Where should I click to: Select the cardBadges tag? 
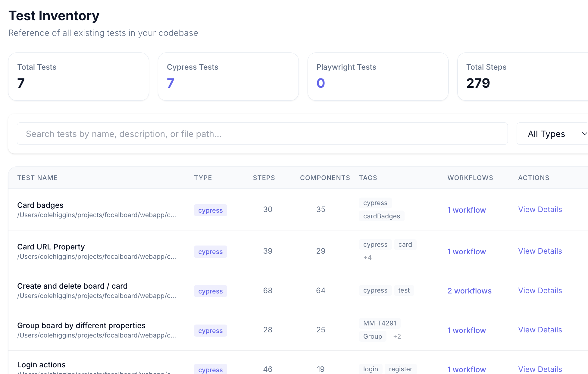(381, 216)
